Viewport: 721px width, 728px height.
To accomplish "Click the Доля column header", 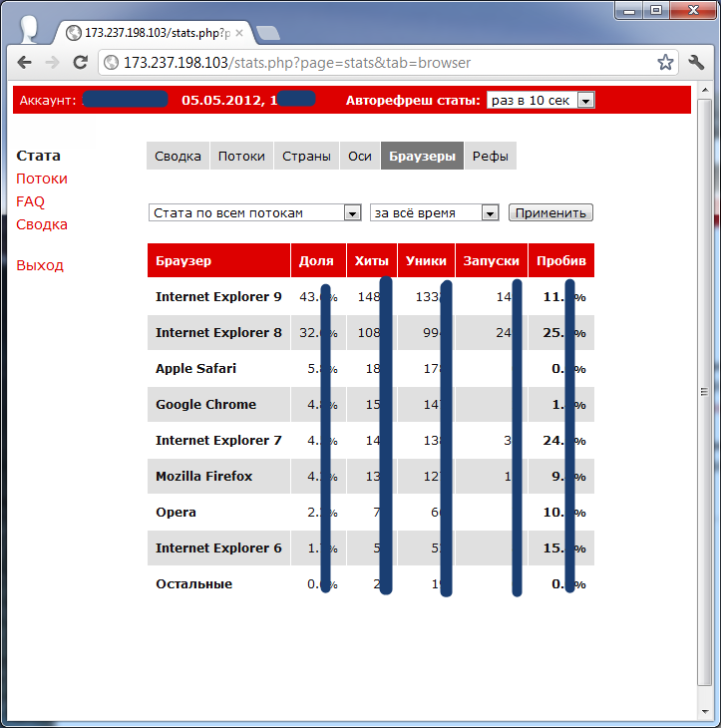I will [x=318, y=260].
